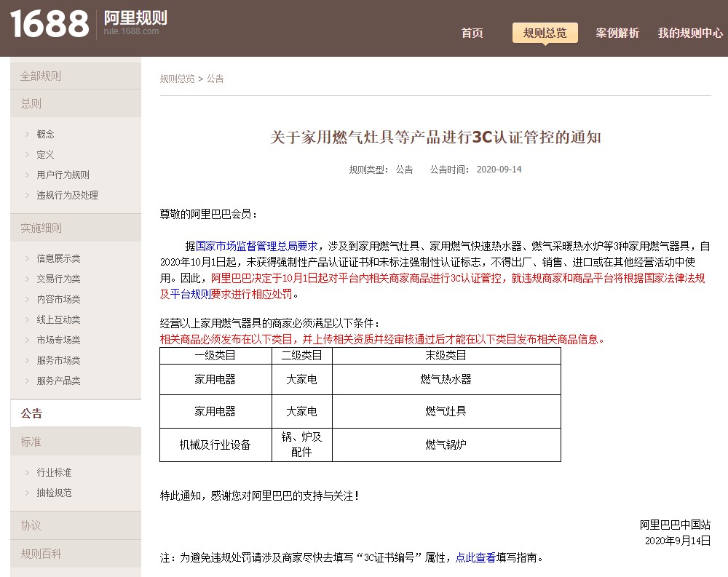Viewport: 728px width, 577px height.
Task: Open 我的规则中心 tab
Action: [690, 33]
